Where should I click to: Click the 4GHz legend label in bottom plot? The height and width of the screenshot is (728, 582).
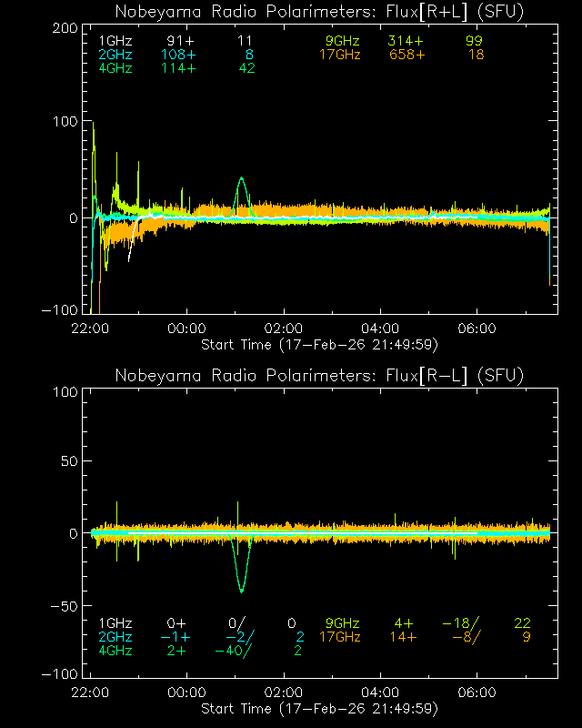(115, 651)
